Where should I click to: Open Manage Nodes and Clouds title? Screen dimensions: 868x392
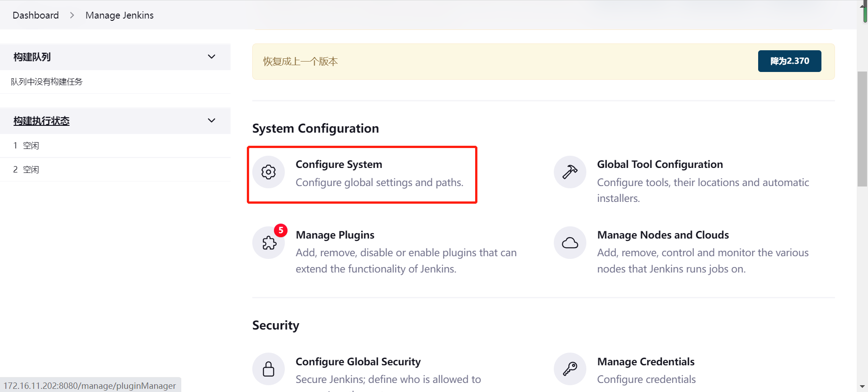[663, 235]
